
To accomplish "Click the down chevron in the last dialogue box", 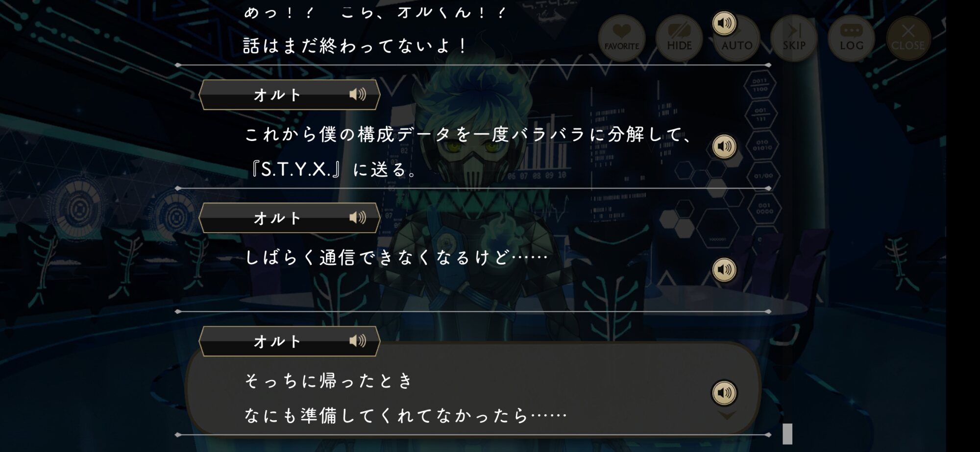I will (x=726, y=415).
